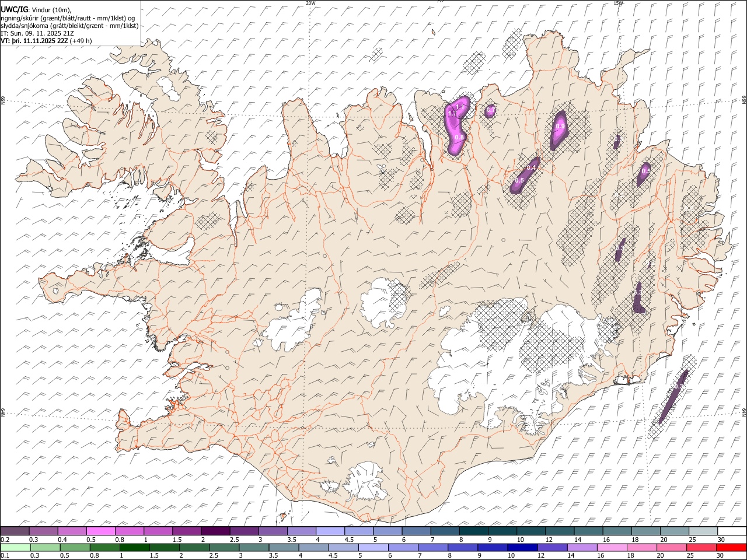Click the 0.9 snowfall value on the map

[560, 126]
